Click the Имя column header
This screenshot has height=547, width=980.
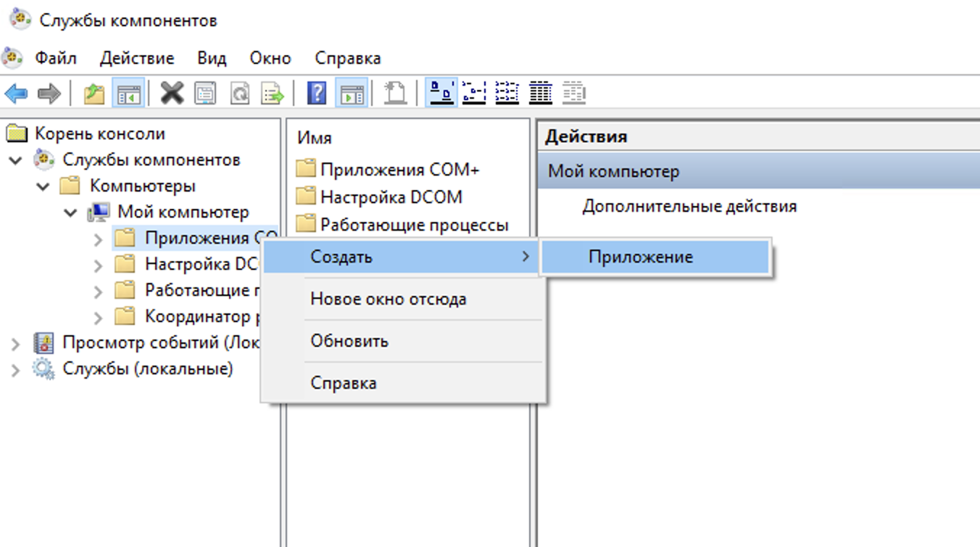[315, 138]
